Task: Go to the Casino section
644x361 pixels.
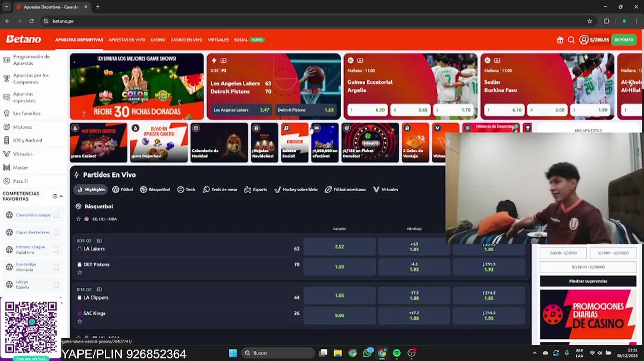Action: (157, 40)
